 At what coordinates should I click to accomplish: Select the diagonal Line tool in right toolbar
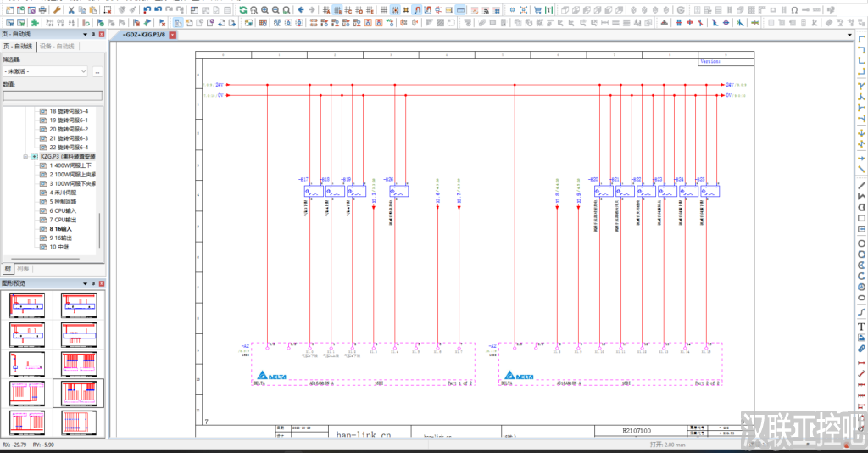(861, 186)
